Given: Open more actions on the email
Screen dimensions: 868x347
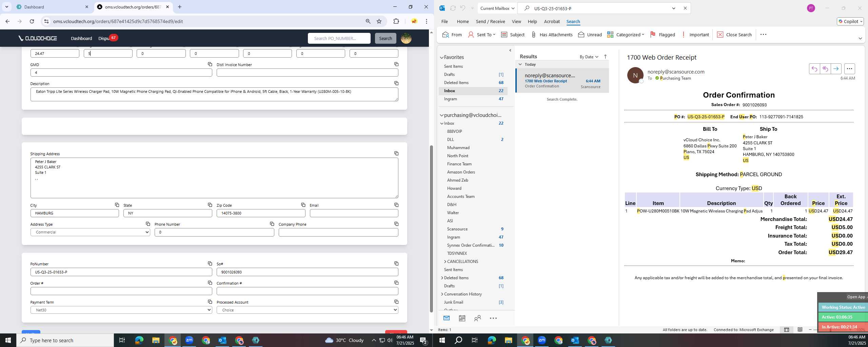Looking at the screenshot, I should coord(849,69).
